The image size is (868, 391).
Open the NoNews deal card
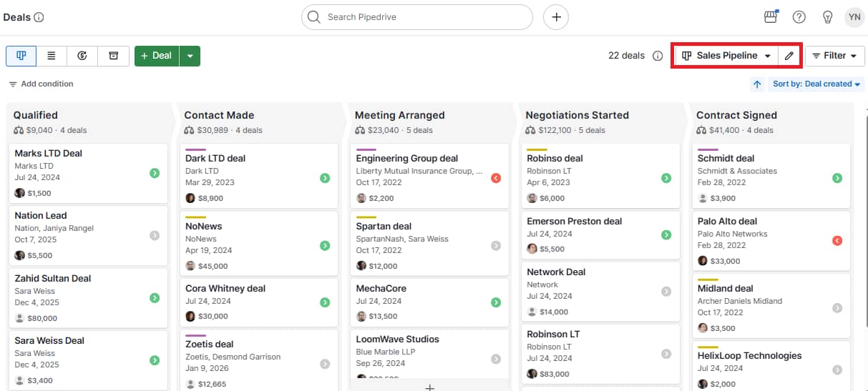pyautogui.click(x=258, y=243)
